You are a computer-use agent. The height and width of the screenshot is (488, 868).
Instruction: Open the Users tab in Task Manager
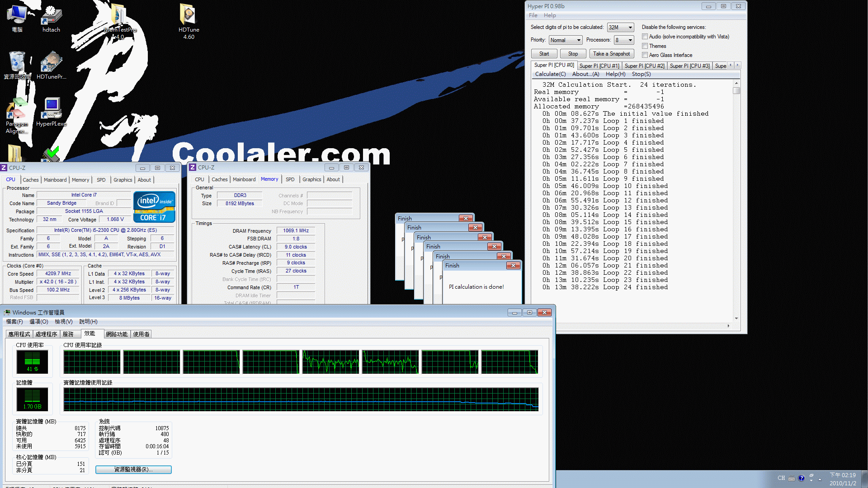point(142,334)
